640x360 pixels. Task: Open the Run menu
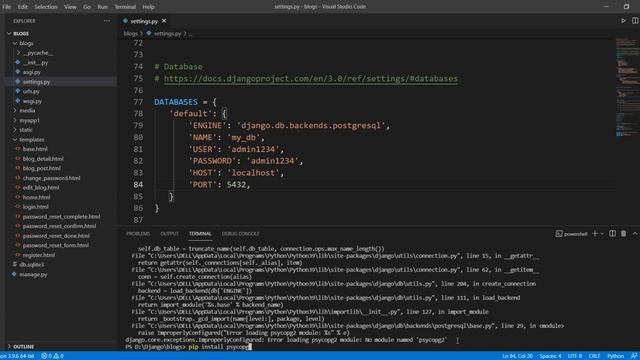coord(102,7)
